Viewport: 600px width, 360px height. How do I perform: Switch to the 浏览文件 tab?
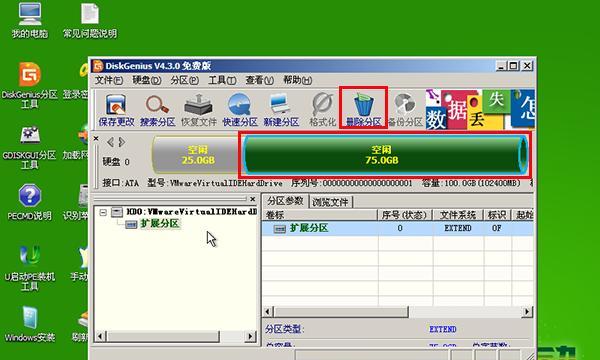pos(331,202)
